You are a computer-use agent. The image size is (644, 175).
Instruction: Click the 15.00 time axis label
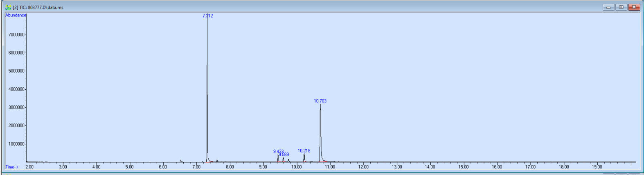point(464,167)
